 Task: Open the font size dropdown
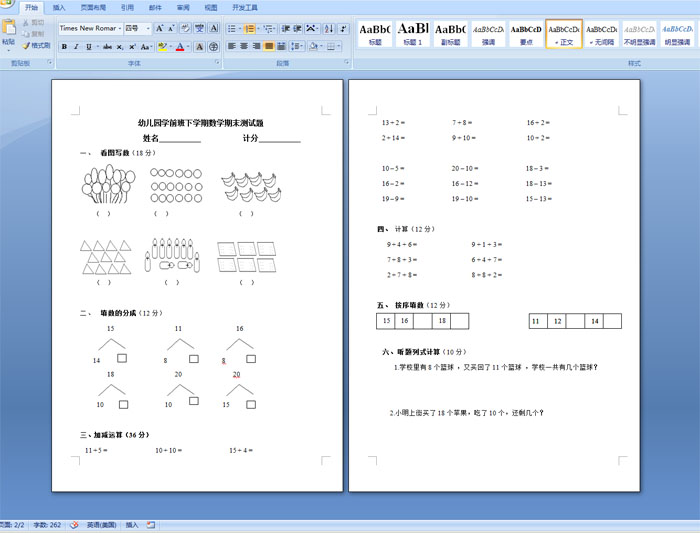click(x=148, y=29)
